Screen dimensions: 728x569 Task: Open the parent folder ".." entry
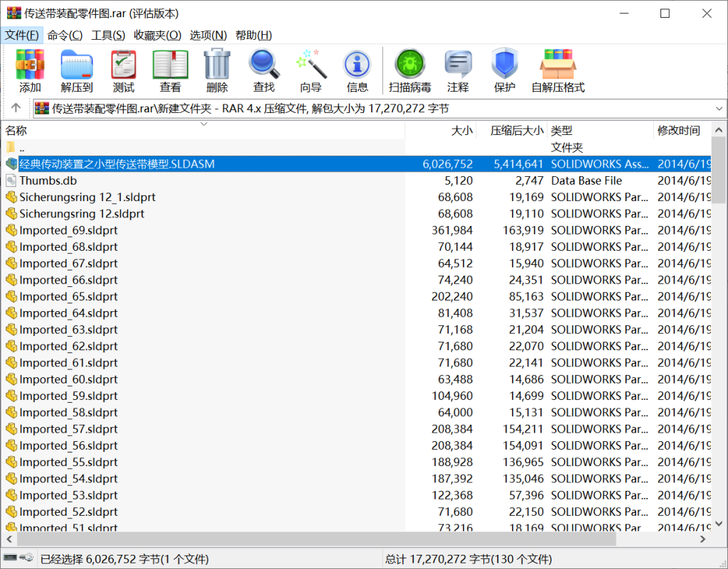click(x=22, y=148)
